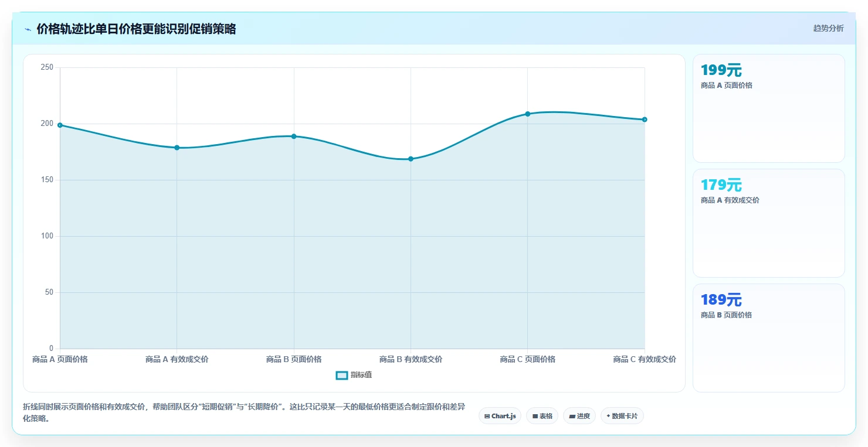Click the 进度 tag icon
Viewport: 868px width, 447px height.
(572, 416)
